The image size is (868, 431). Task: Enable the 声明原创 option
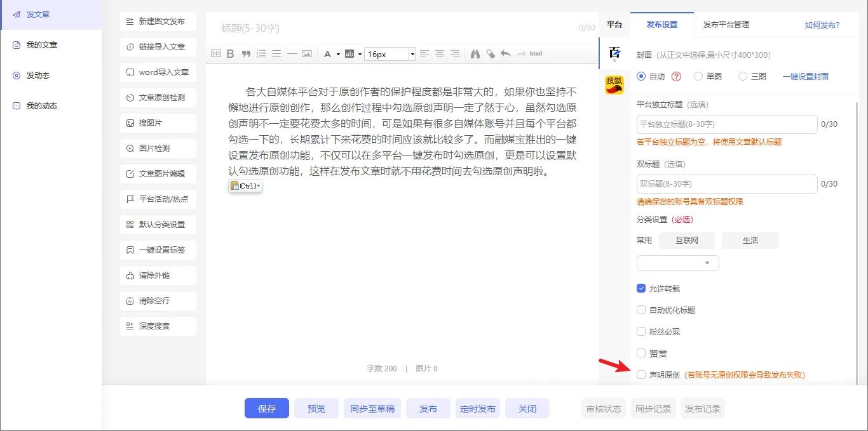[x=641, y=375]
